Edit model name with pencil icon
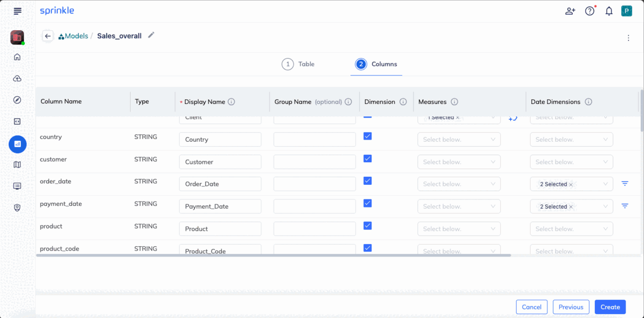Screen dimensions: 644x318 [x=151, y=35]
